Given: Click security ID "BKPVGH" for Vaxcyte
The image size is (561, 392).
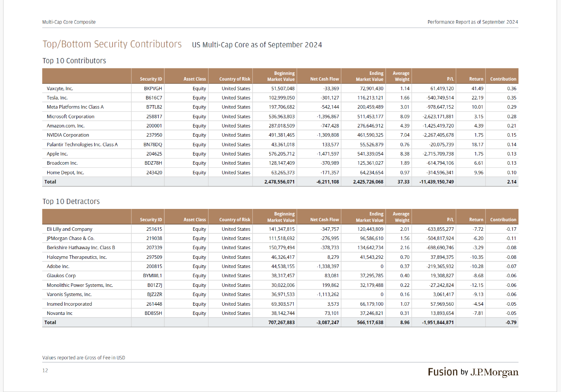Looking at the screenshot, I should click(x=153, y=88).
